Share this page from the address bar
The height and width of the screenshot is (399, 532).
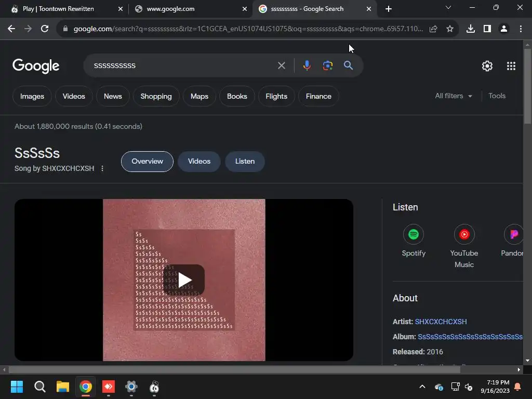433,29
